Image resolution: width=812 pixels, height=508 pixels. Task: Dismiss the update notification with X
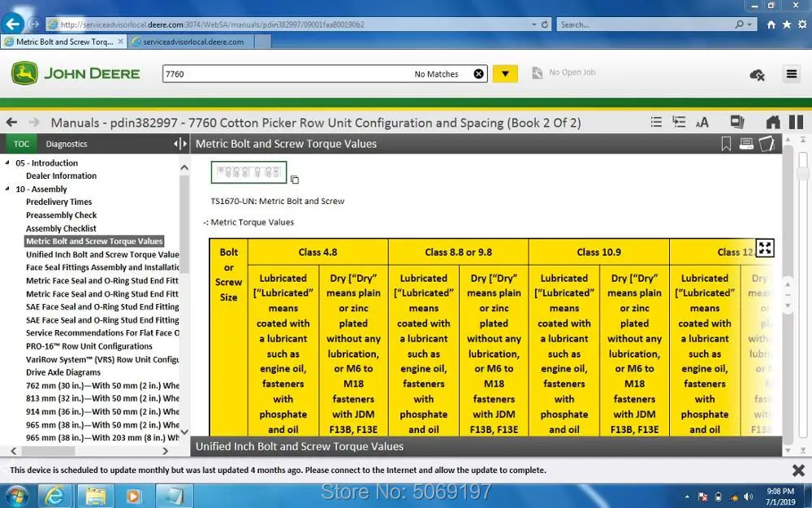[x=798, y=470]
